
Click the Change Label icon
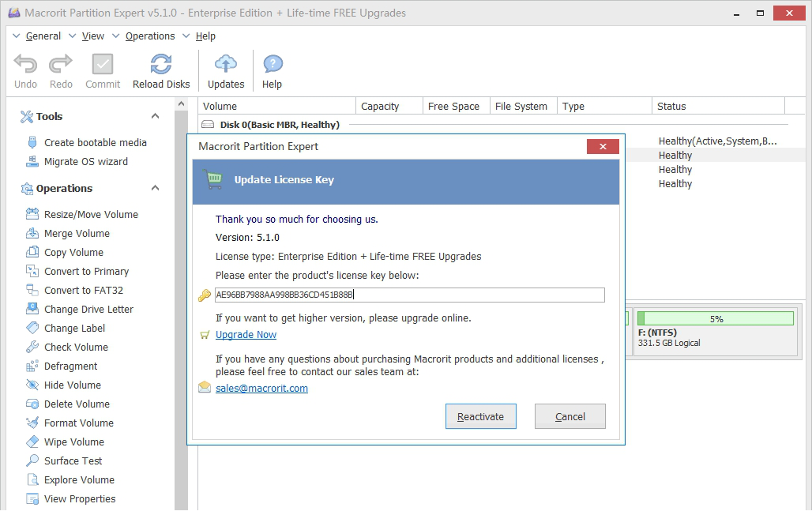pyautogui.click(x=32, y=328)
